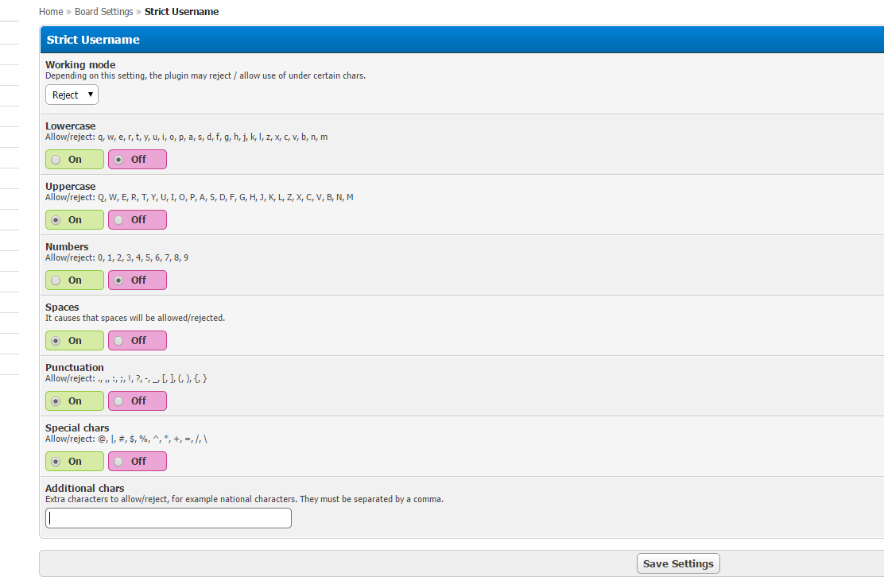Click the Strict Username header bar
884x588 pixels.
click(x=461, y=40)
